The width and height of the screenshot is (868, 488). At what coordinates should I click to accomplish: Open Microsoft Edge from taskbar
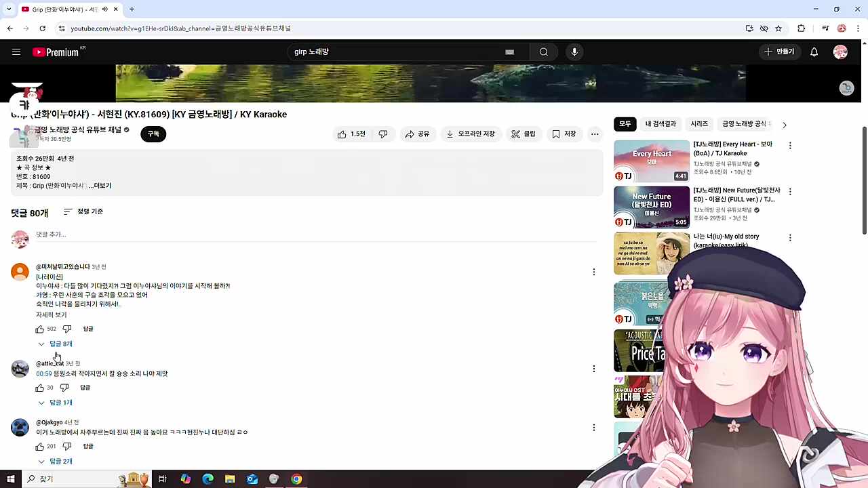pyautogui.click(x=208, y=479)
